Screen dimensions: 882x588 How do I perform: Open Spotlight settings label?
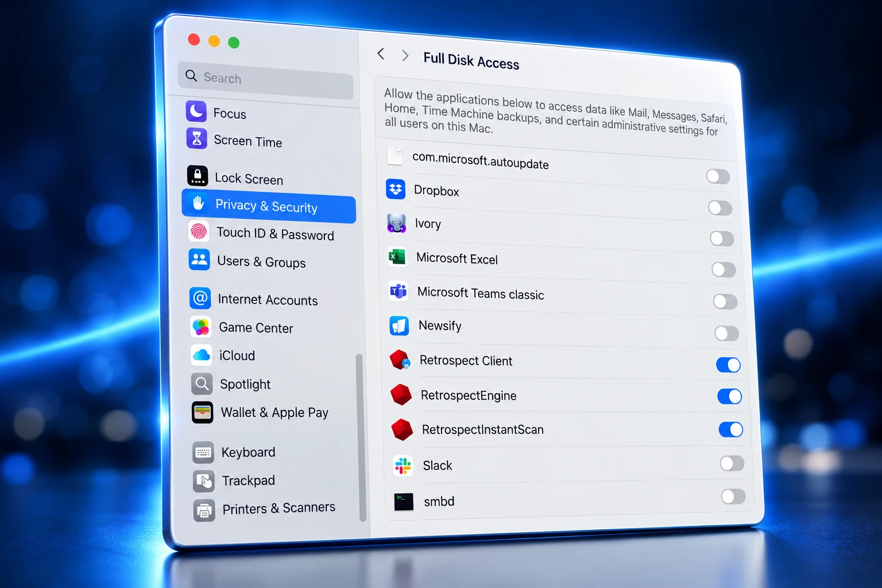click(245, 384)
